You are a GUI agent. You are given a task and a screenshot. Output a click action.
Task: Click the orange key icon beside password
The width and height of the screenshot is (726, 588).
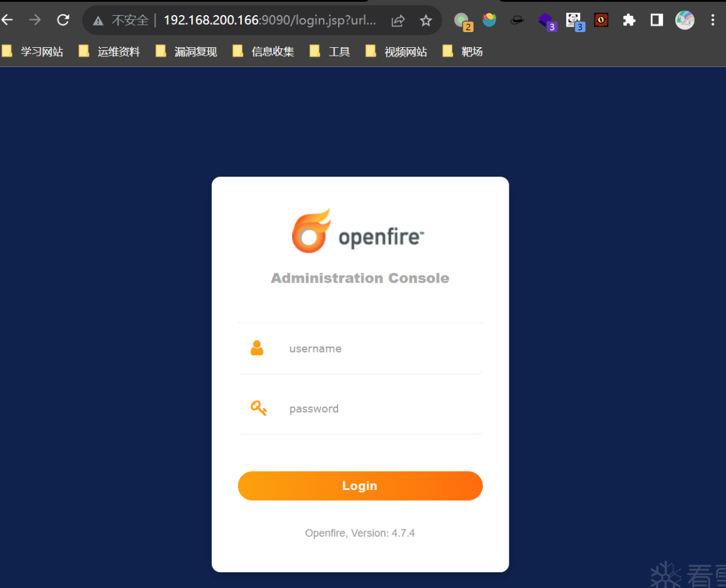point(258,408)
